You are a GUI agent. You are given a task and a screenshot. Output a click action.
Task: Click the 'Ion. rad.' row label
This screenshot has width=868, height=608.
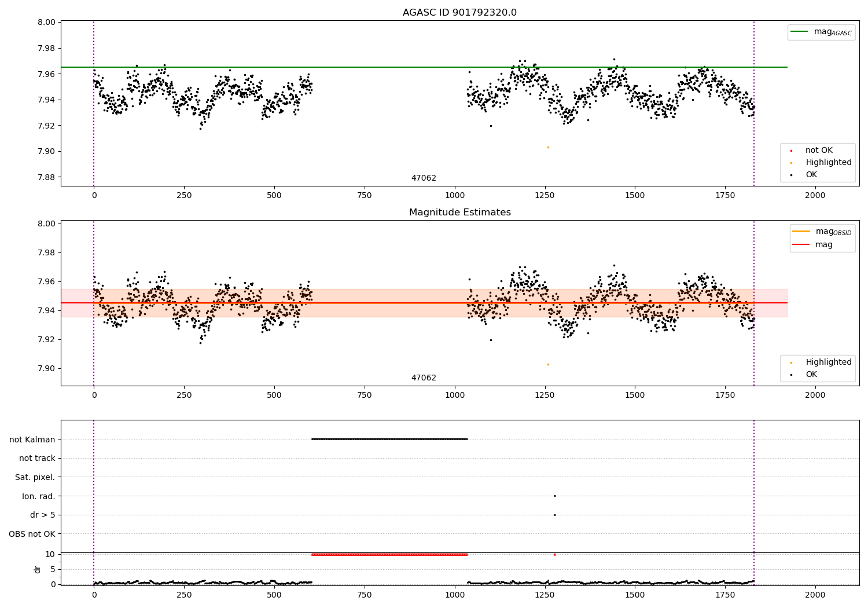point(39,496)
